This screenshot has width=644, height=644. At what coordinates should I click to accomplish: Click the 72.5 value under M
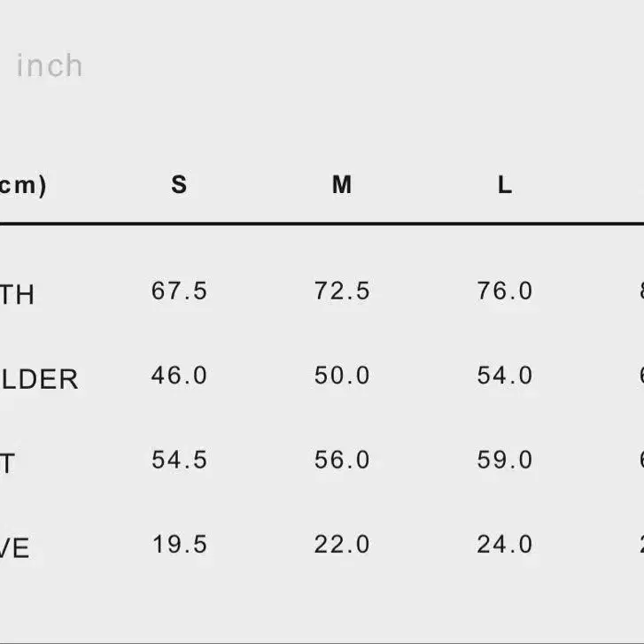tap(342, 291)
